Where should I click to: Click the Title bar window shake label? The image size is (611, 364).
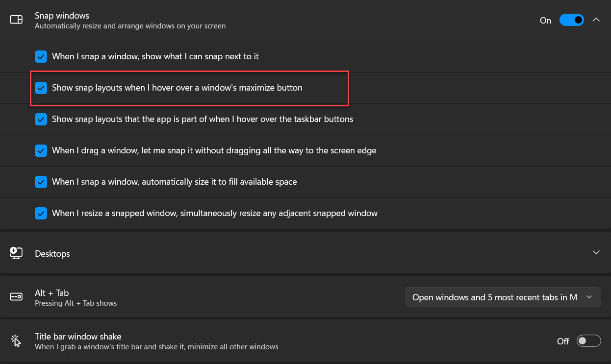78,337
